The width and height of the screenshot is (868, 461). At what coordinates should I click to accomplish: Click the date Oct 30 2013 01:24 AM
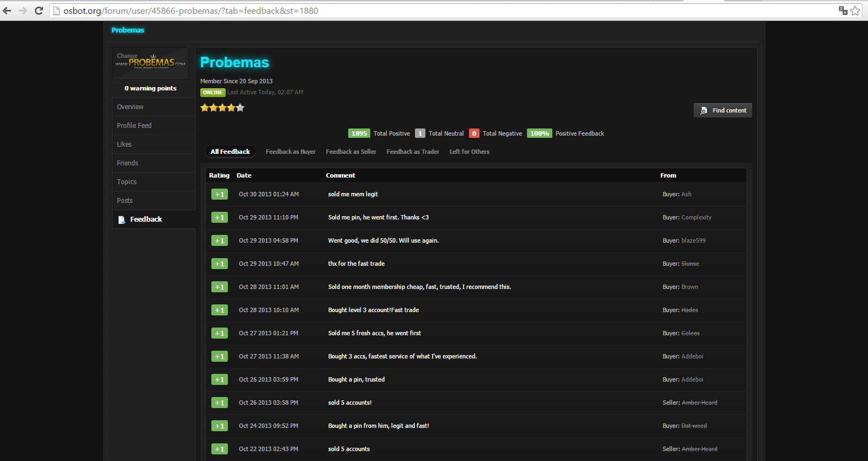point(269,194)
